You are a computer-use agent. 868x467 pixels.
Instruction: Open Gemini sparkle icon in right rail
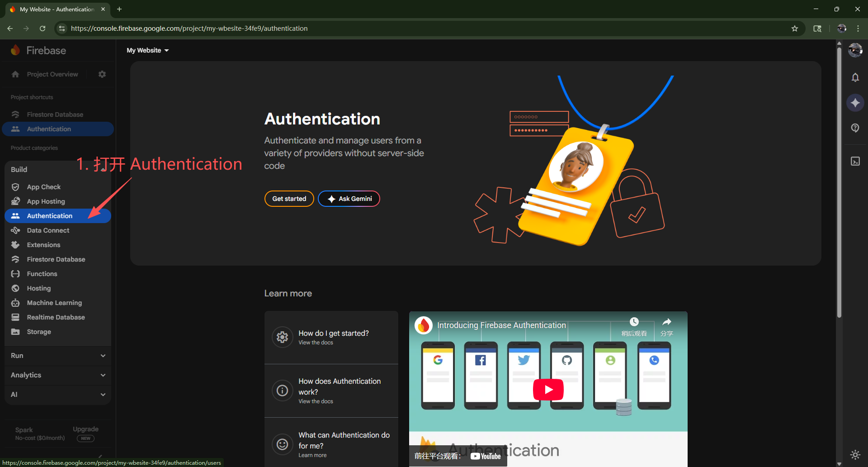[x=855, y=103]
